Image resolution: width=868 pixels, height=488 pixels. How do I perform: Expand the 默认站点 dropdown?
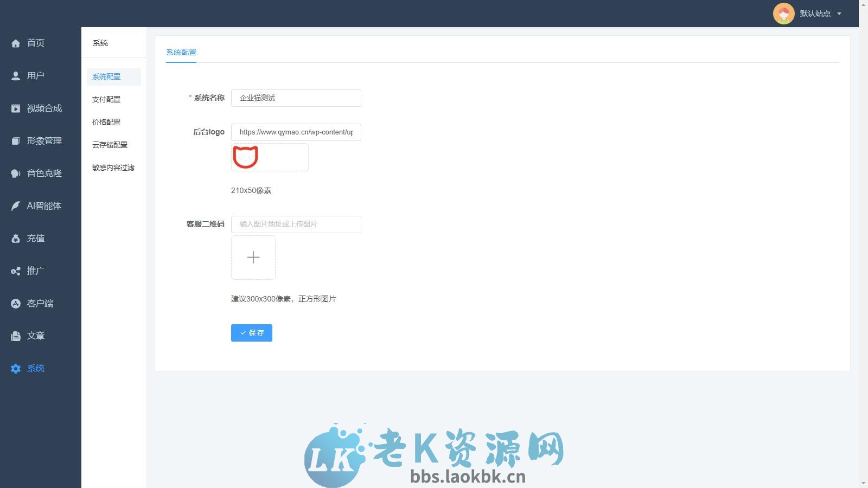(816, 14)
